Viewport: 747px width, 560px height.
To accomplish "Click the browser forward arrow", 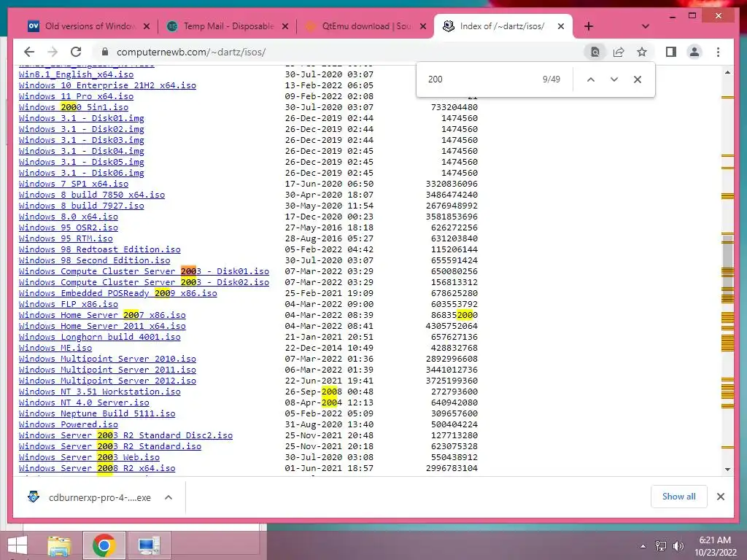I will [x=53, y=52].
